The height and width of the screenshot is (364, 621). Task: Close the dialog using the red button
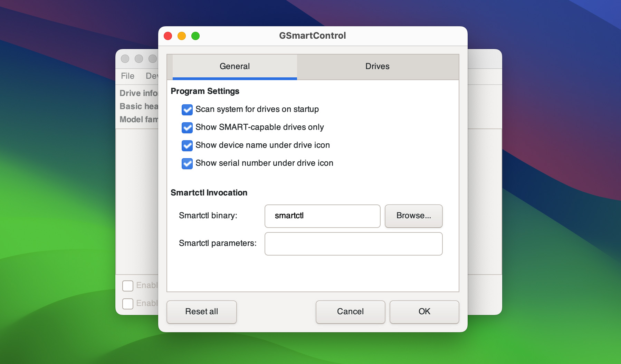(168, 36)
